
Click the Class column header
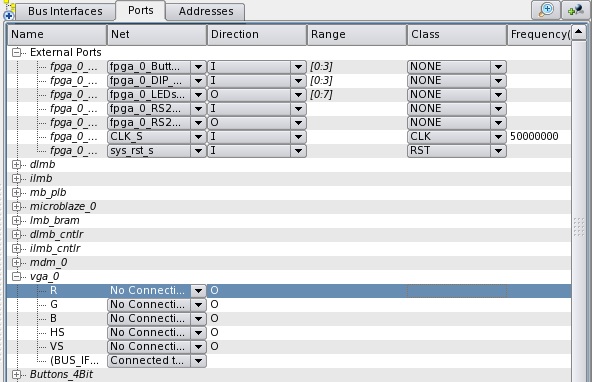coord(456,34)
